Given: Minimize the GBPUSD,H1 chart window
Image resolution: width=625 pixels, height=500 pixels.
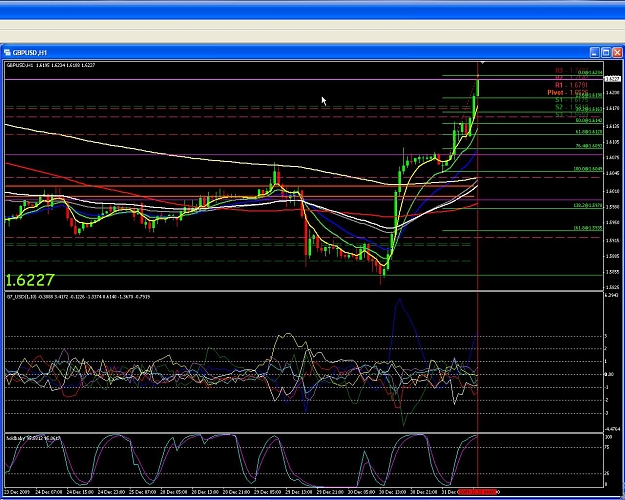Looking at the screenshot, I should pyautogui.click(x=595, y=53).
